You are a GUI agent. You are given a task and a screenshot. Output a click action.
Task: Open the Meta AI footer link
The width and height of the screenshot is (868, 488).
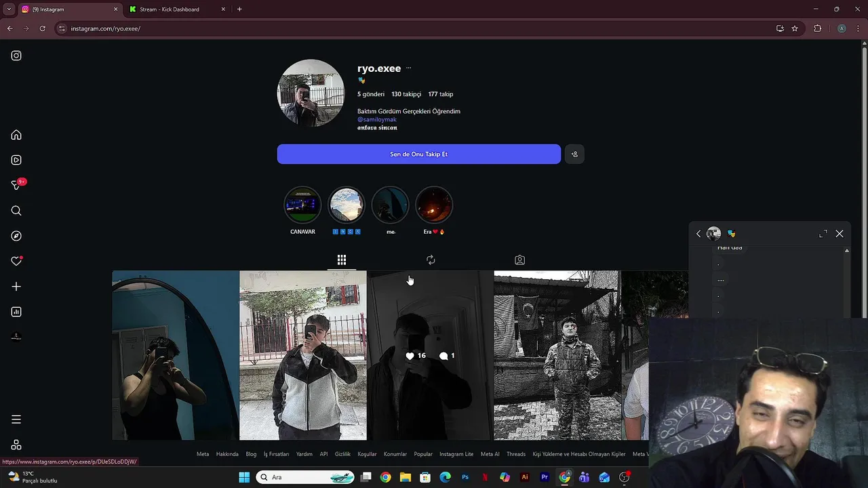(490, 454)
